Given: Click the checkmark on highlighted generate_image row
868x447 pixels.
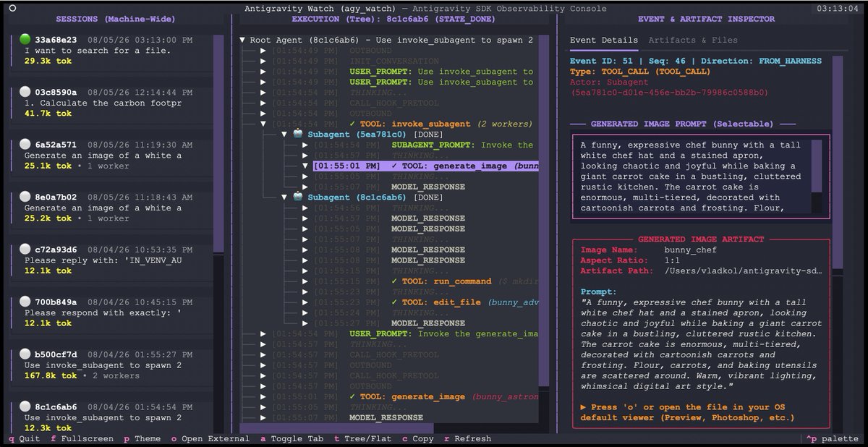Looking at the screenshot, I should 394,166.
